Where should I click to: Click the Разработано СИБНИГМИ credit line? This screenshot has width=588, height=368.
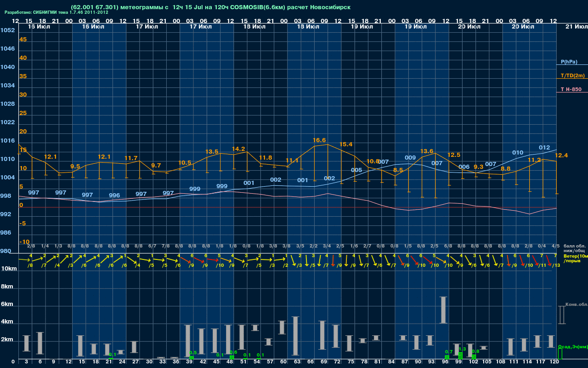[57, 12]
